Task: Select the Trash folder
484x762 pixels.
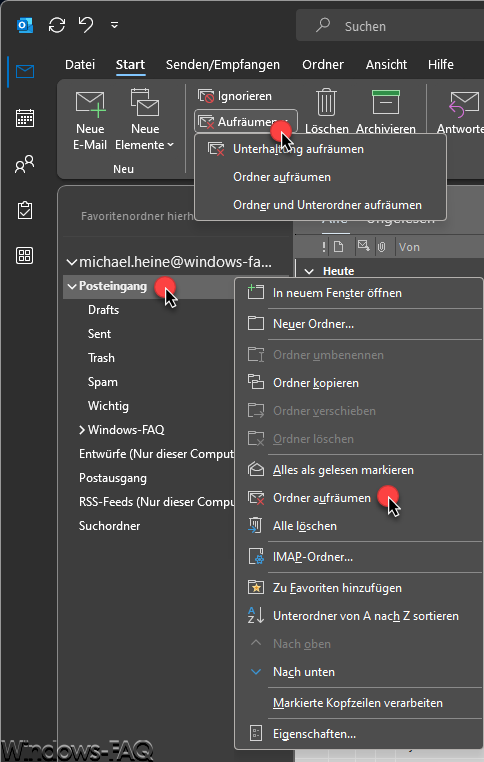Action: [x=101, y=358]
